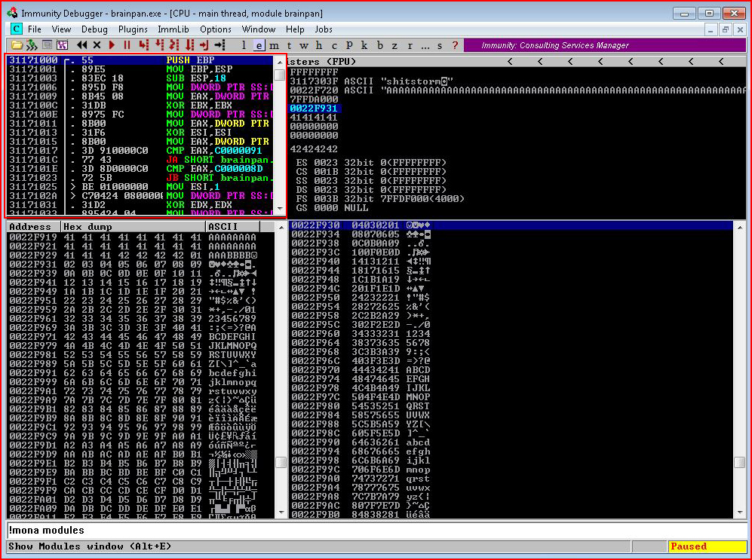This screenshot has height=560, width=752.
Task: Open the Debug menu
Action: 94,29
